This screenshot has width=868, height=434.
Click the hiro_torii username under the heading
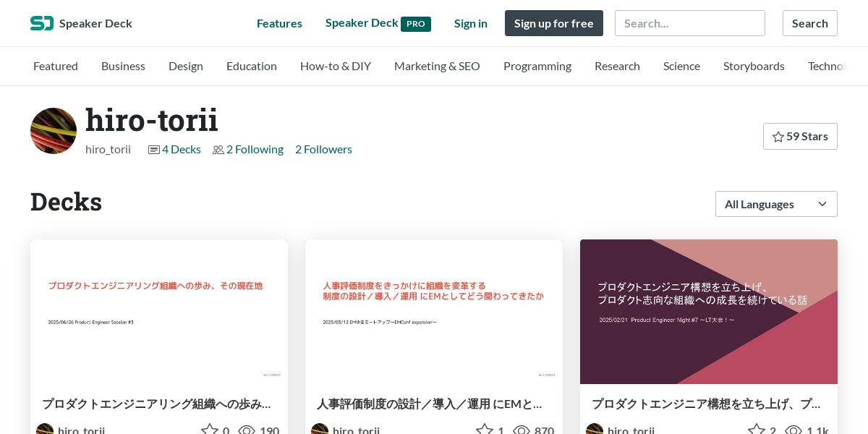[108, 149]
